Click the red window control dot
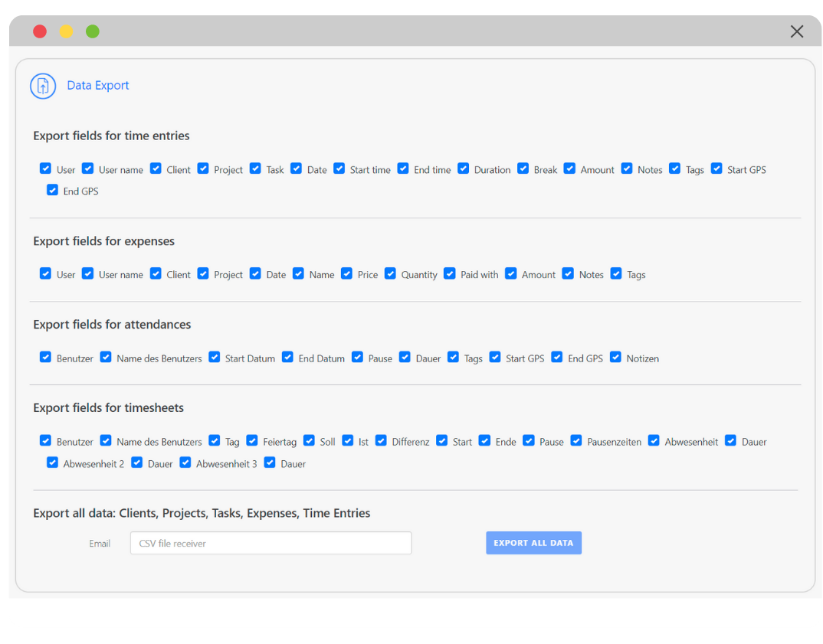 (x=40, y=31)
